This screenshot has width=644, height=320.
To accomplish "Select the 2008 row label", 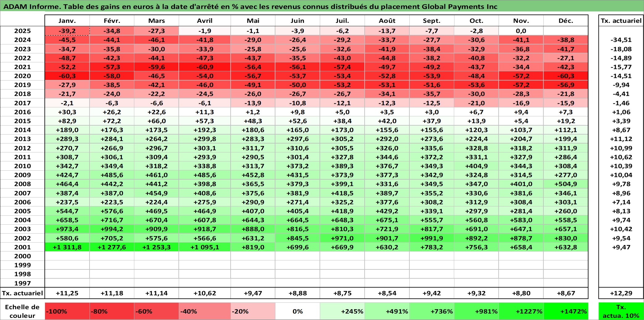I will 23,184.
